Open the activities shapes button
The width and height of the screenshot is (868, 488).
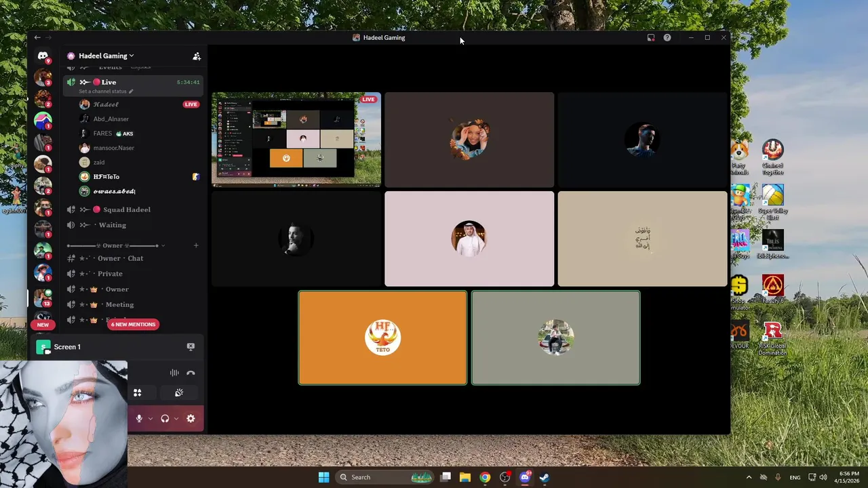tap(138, 392)
